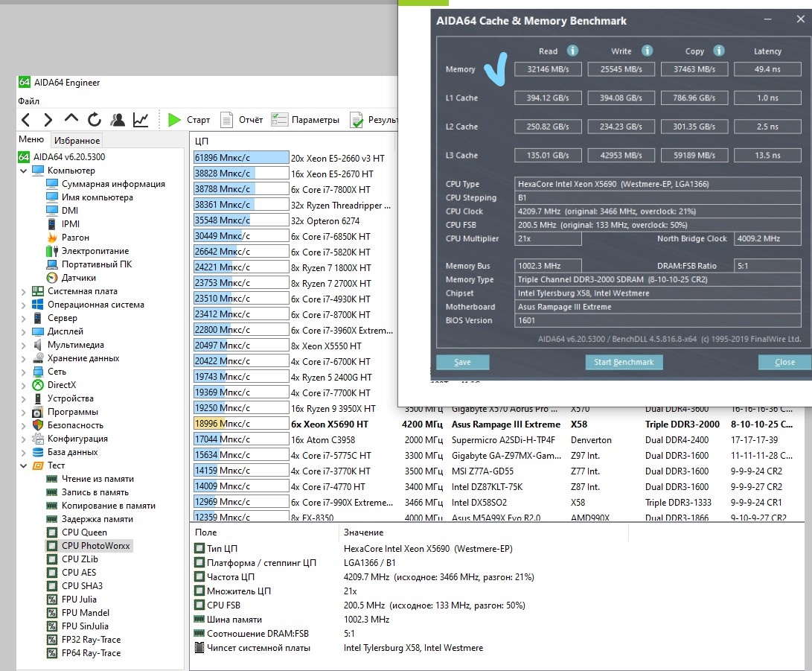Switch to the Меню tab

click(31, 139)
